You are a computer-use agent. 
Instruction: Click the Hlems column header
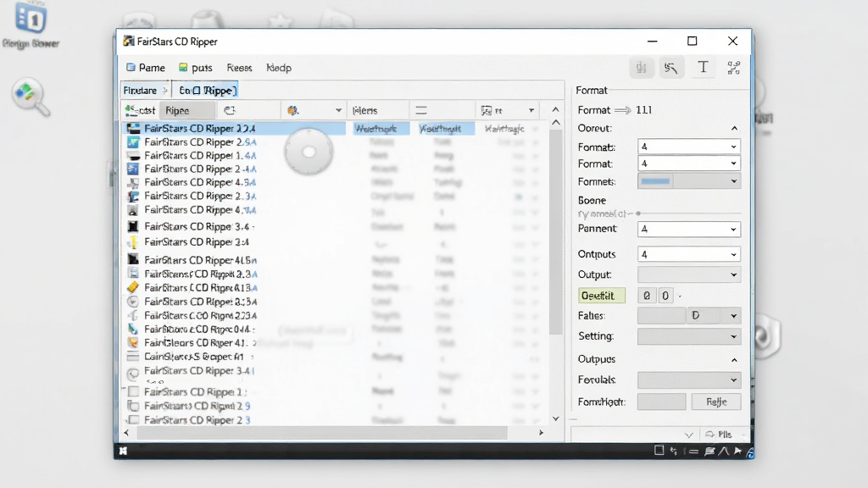[x=378, y=111]
